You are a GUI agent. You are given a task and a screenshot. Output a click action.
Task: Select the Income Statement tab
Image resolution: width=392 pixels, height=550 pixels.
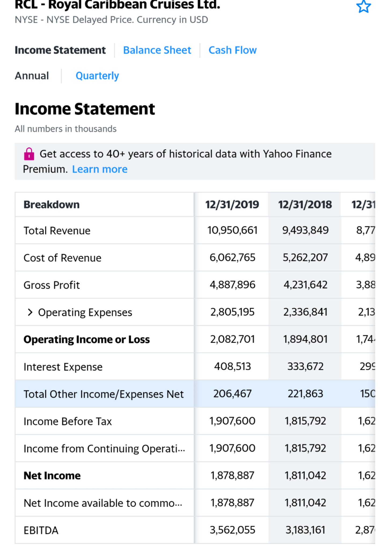pyautogui.click(x=60, y=50)
